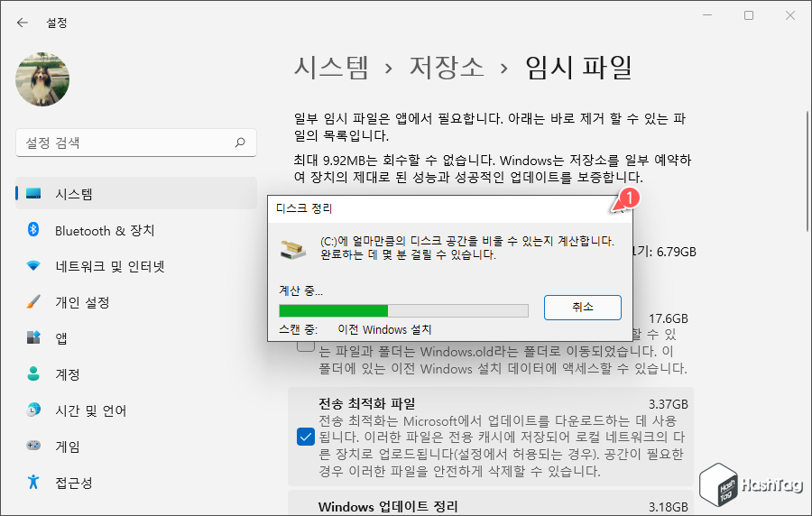Click the apps grid icon
The width and height of the screenshot is (812, 516).
[33, 337]
